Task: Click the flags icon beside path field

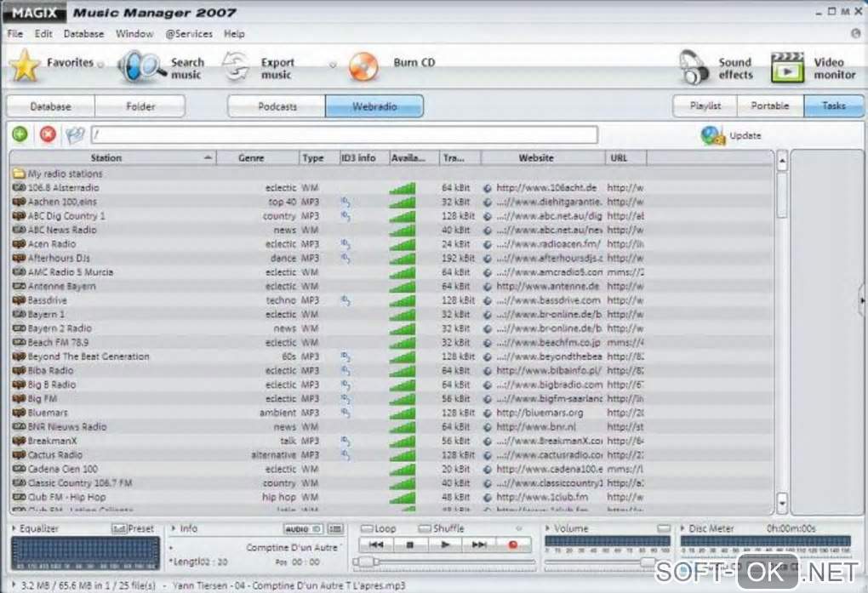Action: pos(75,134)
